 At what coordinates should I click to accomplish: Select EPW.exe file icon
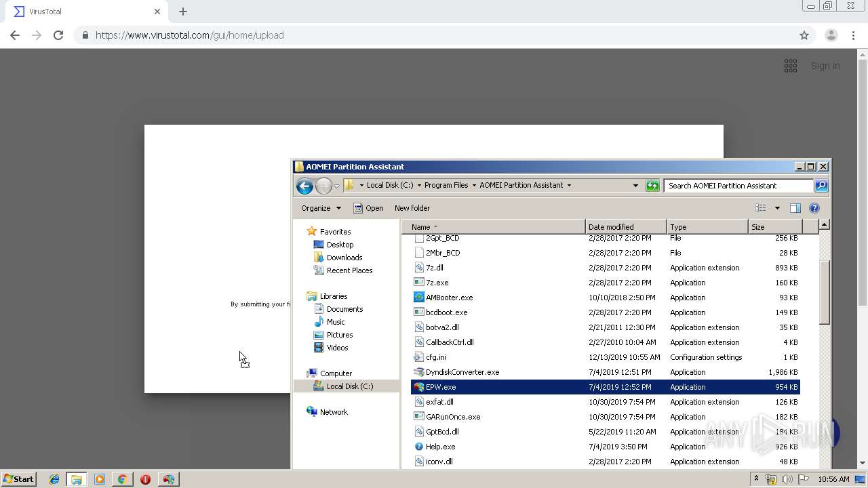point(419,387)
